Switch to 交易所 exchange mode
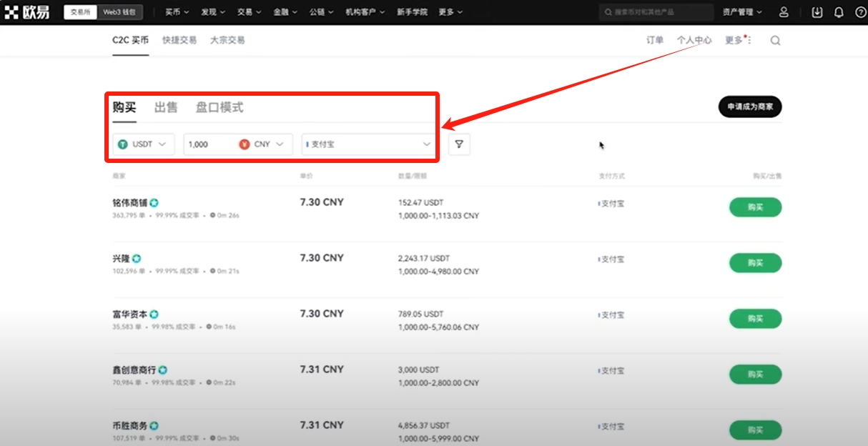 tap(80, 12)
